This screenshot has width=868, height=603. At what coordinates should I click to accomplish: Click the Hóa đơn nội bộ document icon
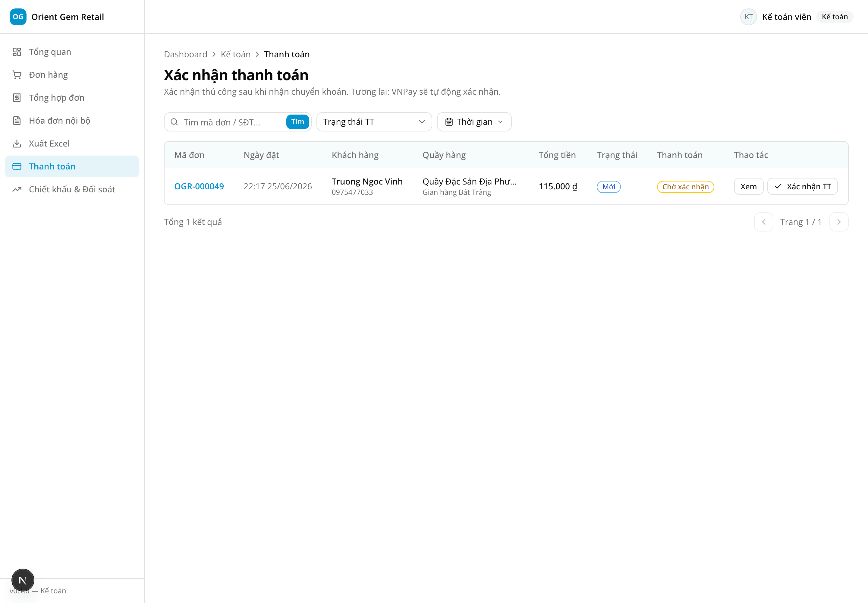17,121
